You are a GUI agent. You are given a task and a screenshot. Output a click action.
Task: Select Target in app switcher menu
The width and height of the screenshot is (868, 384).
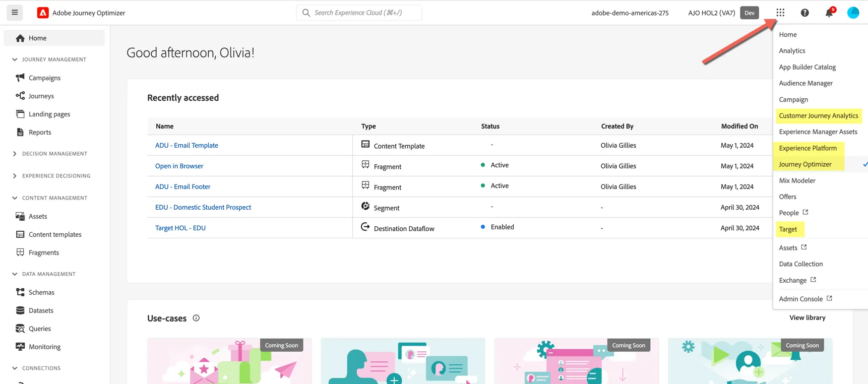pyautogui.click(x=788, y=229)
